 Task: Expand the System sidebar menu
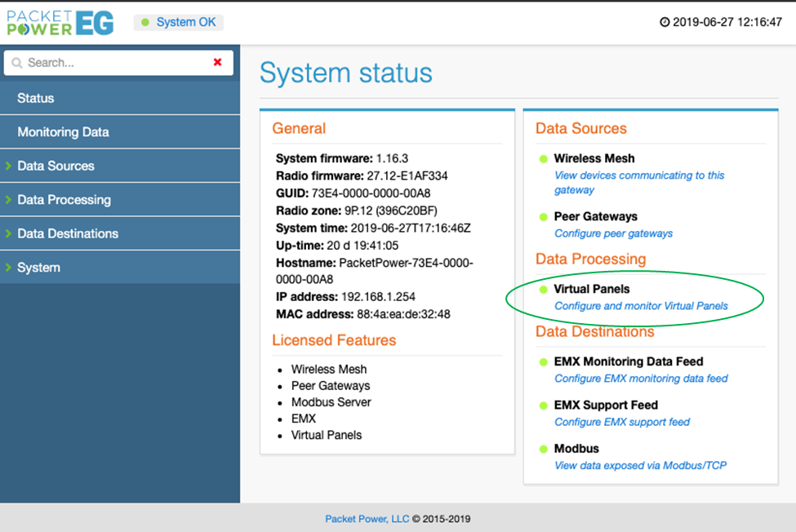(x=38, y=268)
